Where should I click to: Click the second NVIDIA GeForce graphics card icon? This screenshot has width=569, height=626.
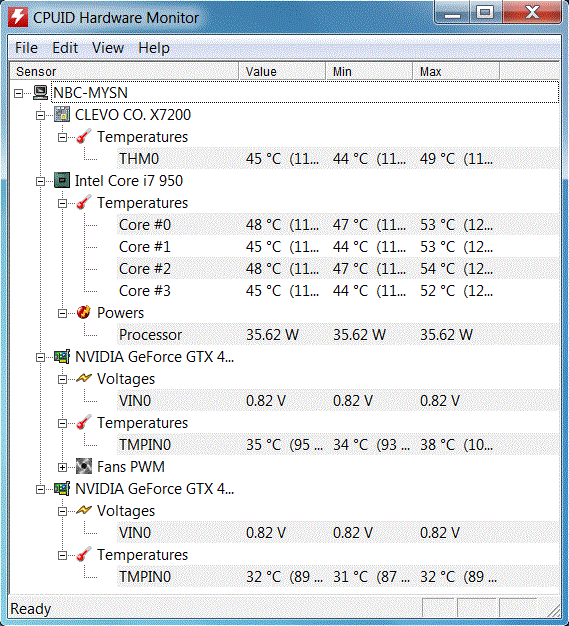click(x=62, y=488)
